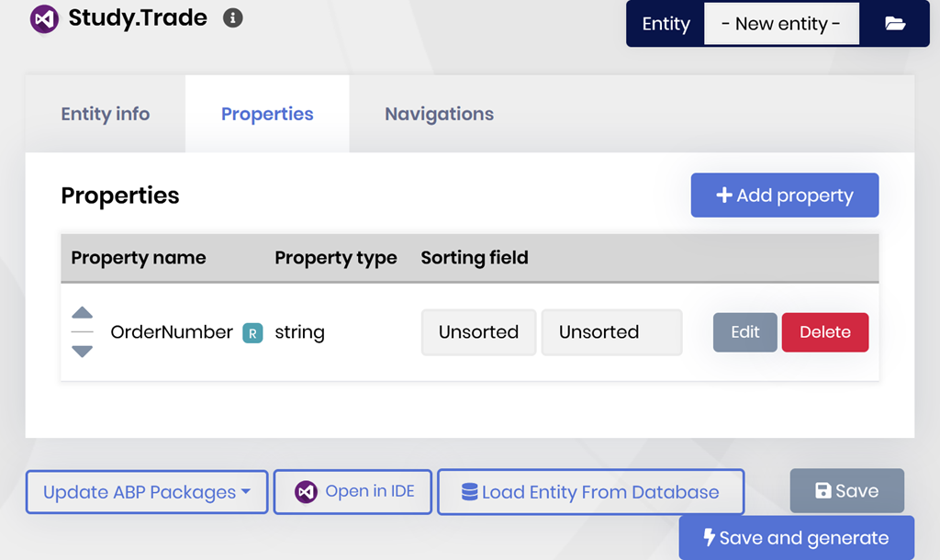The width and height of the screenshot is (940, 560).
Task: Click the open folder icon by Entity
Action: pos(895,24)
